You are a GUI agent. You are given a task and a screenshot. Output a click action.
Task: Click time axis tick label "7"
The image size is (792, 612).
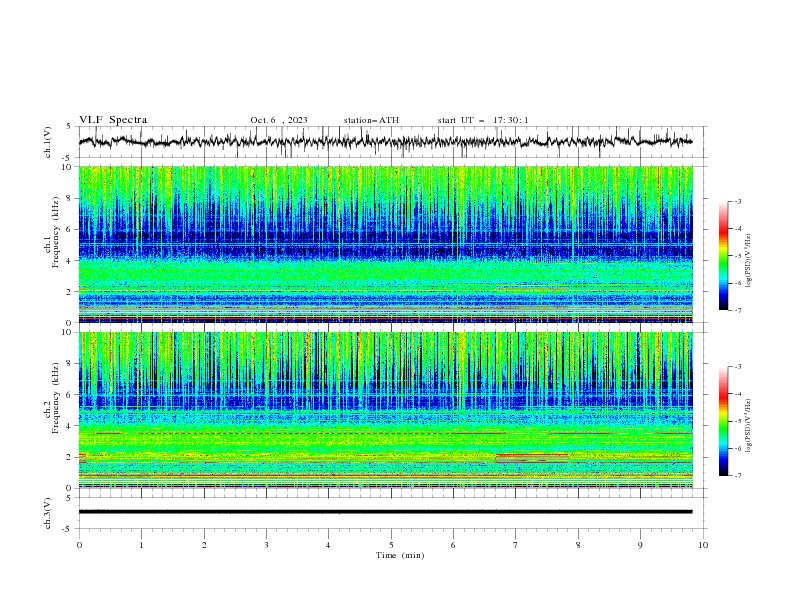pyautogui.click(x=516, y=545)
